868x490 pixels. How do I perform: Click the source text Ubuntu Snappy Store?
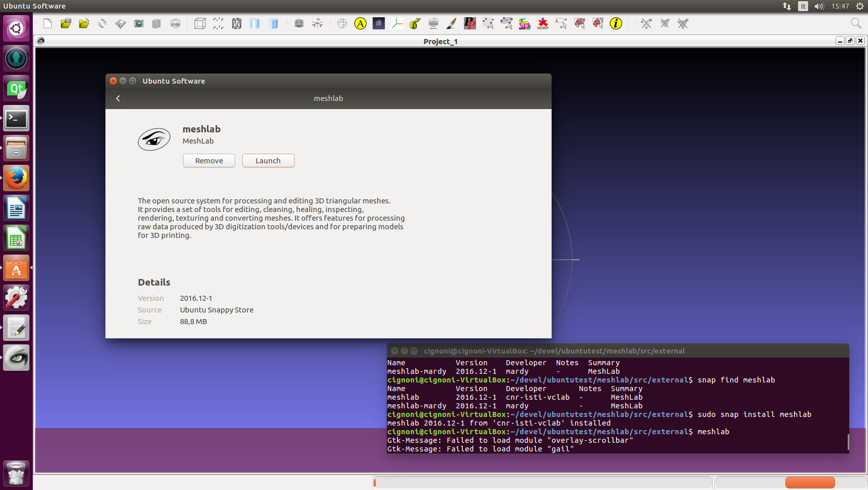coord(216,310)
